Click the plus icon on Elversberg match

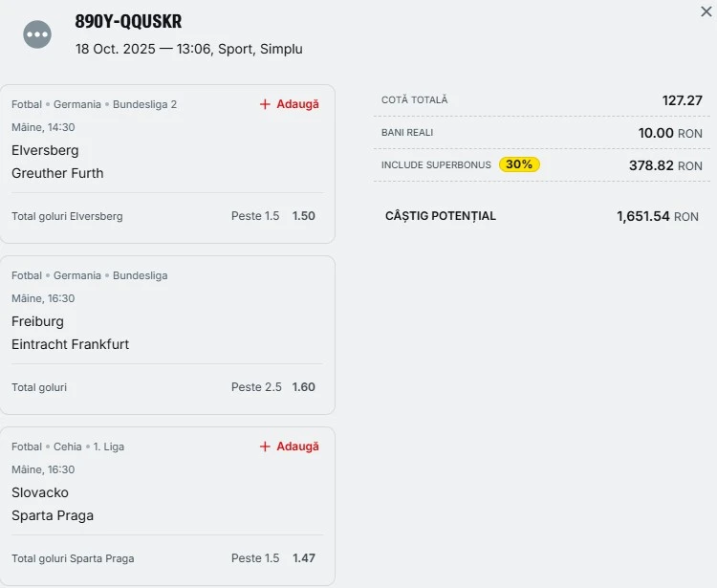point(266,104)
